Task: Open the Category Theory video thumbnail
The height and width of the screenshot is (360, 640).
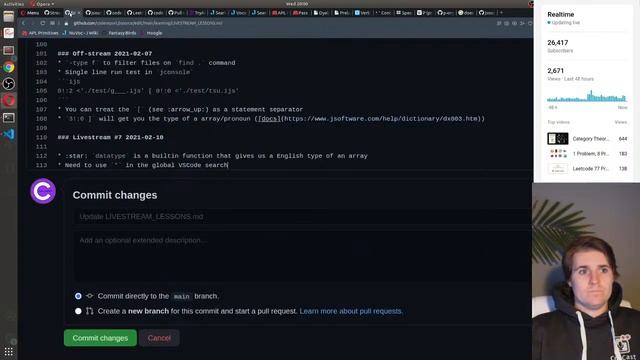Action: (x=558, y=139)
